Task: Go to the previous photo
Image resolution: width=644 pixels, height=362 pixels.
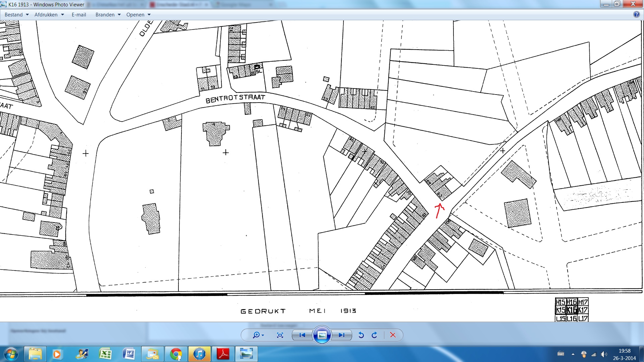Action: coord(302,335)
